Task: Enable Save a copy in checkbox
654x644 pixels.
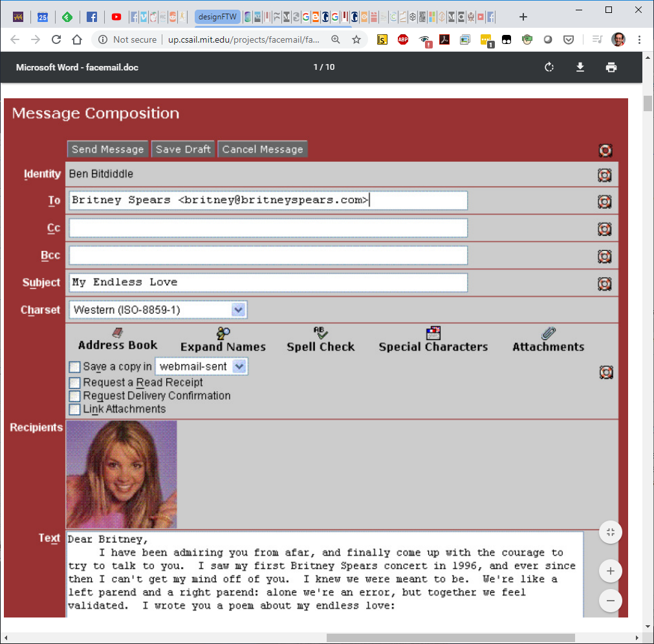Action: point(75,367)
